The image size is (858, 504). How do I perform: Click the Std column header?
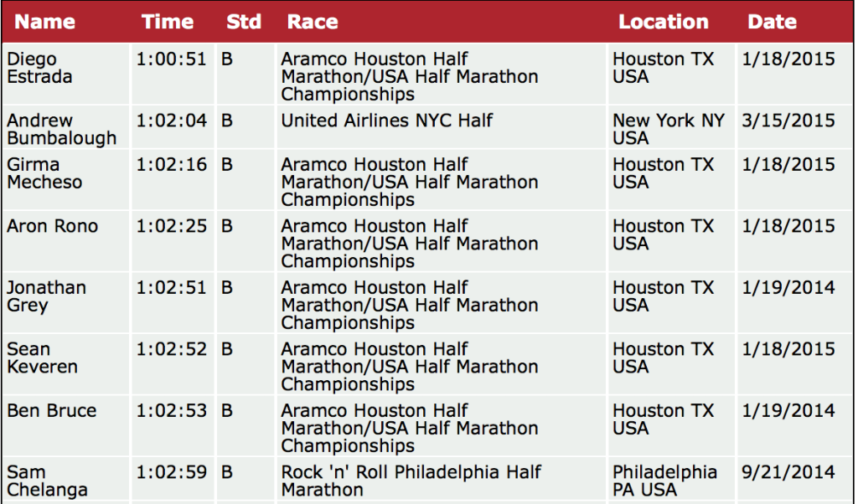[x=244, y=22]
